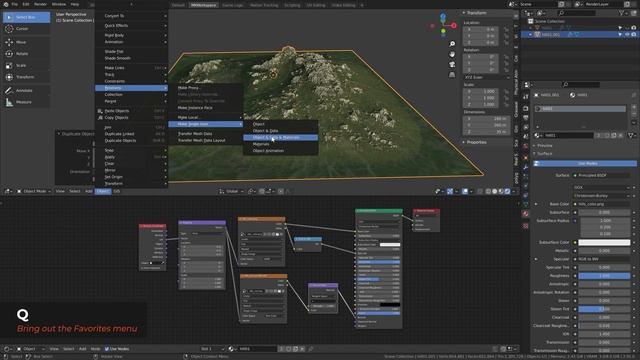This screenshot has height=360, width=640.
Task: Click Duplicate Linked menu entry
Action: coord(131,134)
